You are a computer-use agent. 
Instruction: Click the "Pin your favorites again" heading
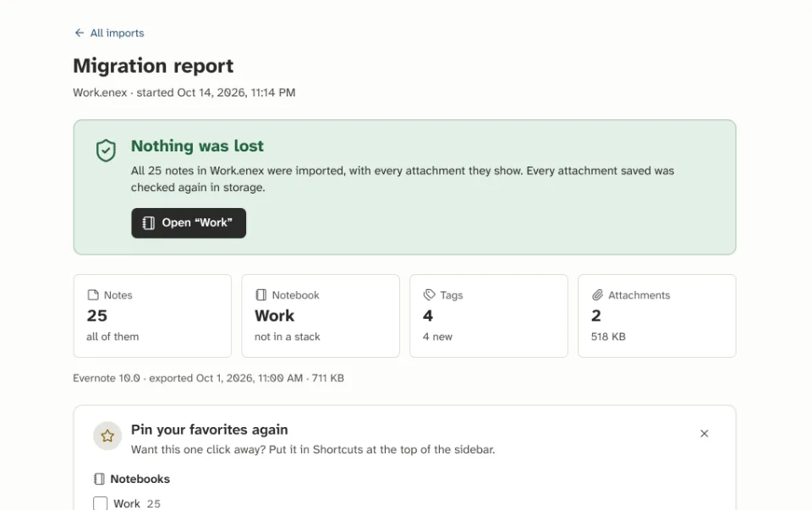pos(209,430)
